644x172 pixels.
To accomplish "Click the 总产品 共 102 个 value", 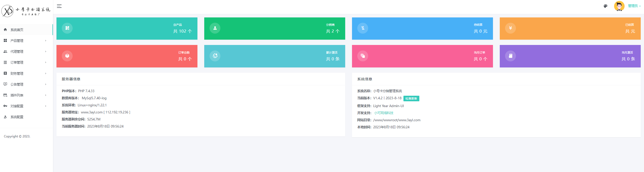I will pos(183,31).
